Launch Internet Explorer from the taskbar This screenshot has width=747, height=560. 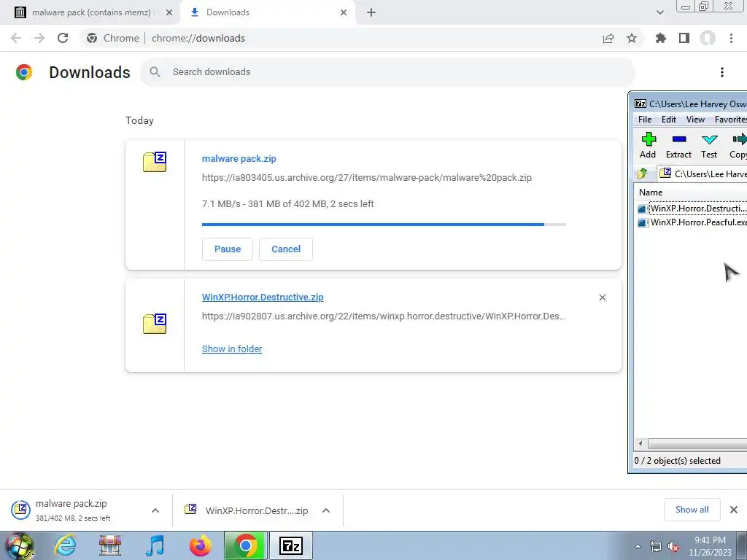(x=65, y=545)
